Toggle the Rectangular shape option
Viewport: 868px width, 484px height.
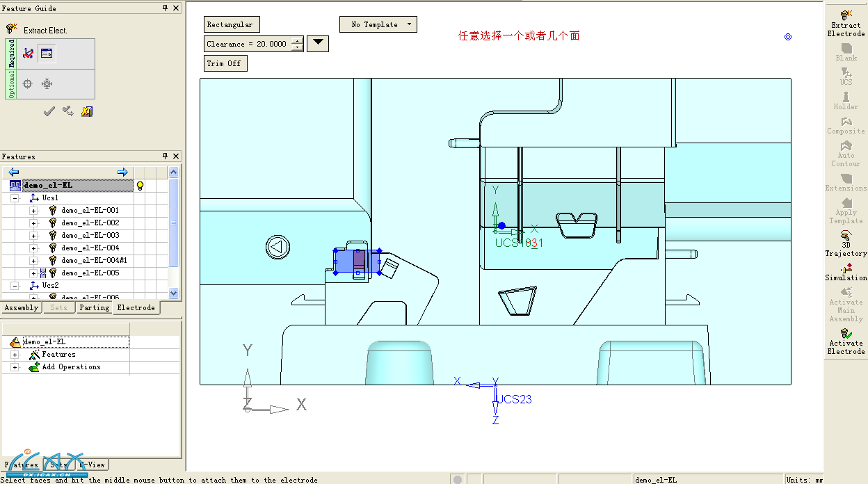point(230,24)
